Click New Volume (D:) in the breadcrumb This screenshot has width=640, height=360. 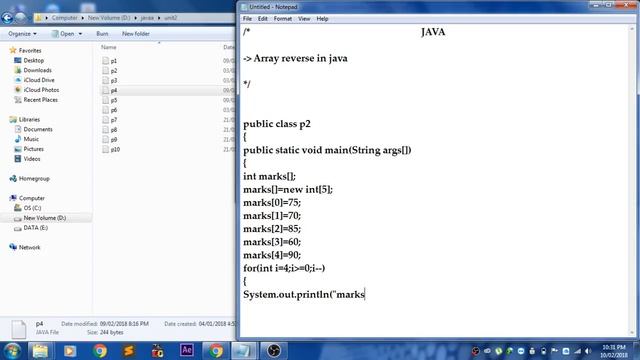pos(109,18)
